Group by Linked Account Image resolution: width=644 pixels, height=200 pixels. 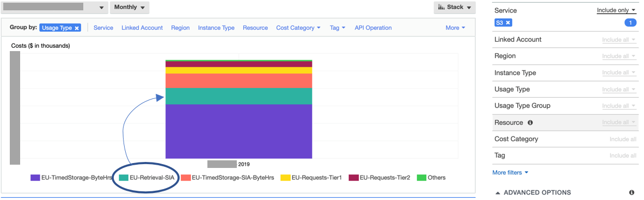pos(142,28)
